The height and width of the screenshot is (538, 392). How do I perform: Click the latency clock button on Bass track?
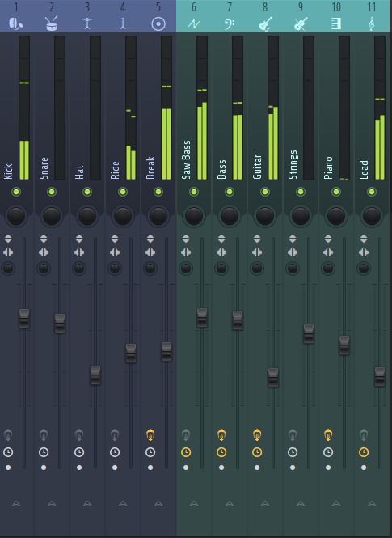[221, 452]
